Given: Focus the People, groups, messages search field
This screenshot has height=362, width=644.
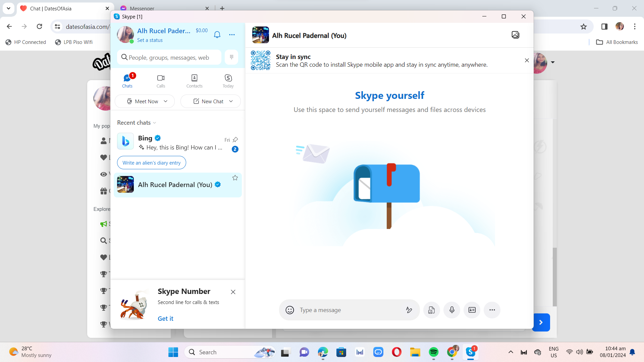Looking at the screenshot, I should (169, 57).
